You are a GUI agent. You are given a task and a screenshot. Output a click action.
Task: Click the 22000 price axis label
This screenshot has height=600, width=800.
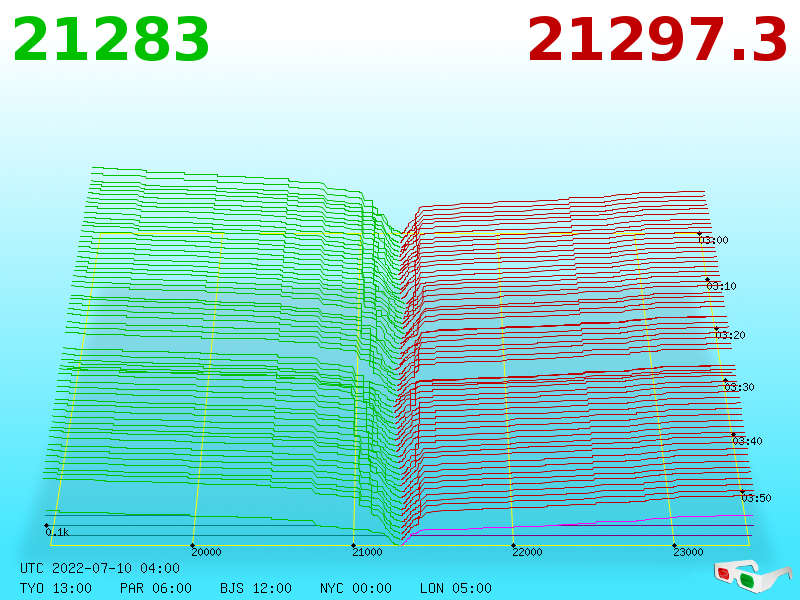pyautogui.click(x=527, y=552)
